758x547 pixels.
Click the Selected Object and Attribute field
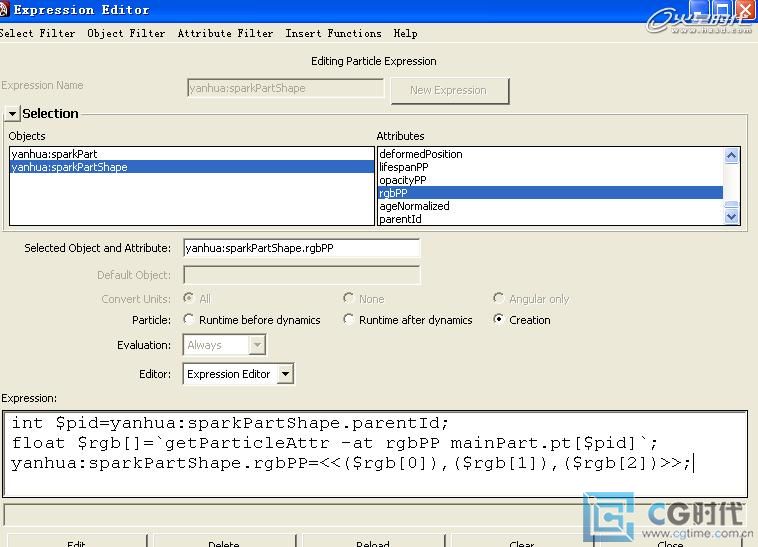pyautogui.click(x=302, y=248)
